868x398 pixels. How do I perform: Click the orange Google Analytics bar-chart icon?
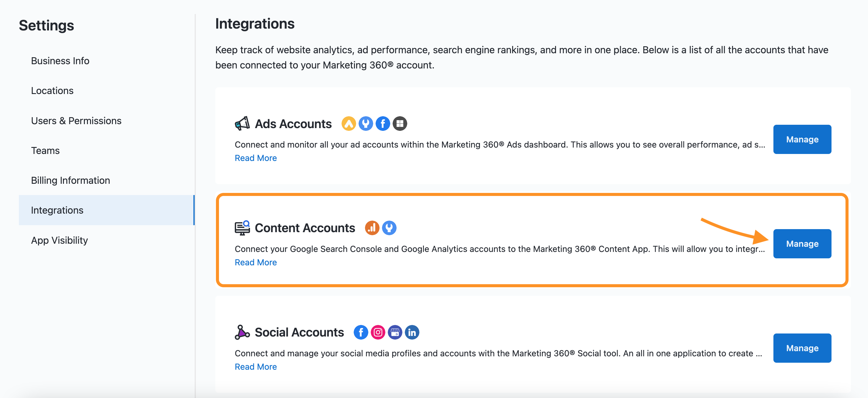click(x=372, y=228)
